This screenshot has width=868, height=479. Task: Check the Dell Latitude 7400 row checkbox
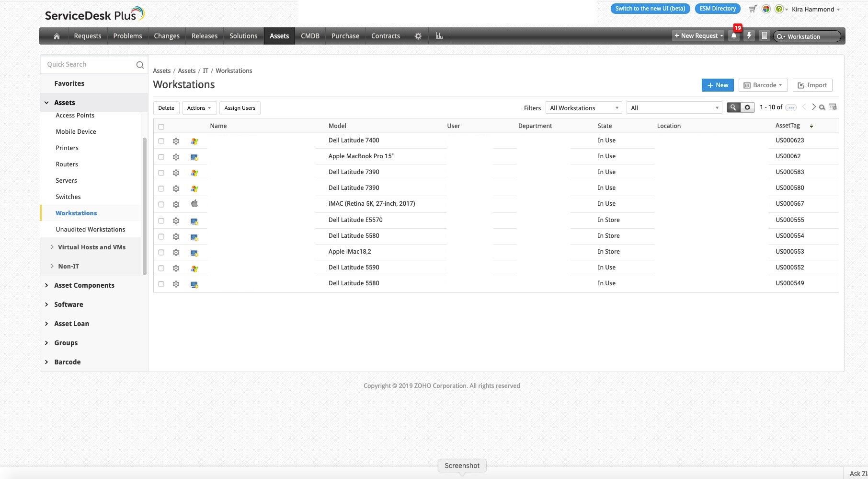pyautogui.click(x=161, y=141)
